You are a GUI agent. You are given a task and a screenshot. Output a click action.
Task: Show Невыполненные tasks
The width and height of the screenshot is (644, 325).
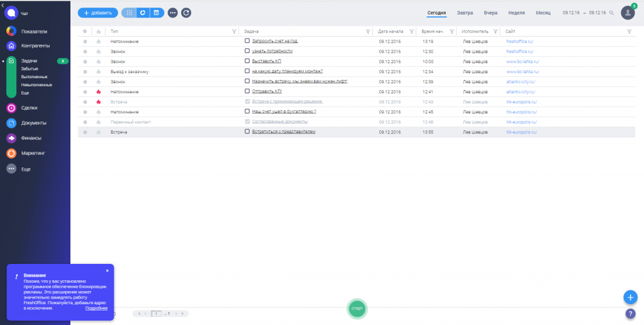point(36,85)
